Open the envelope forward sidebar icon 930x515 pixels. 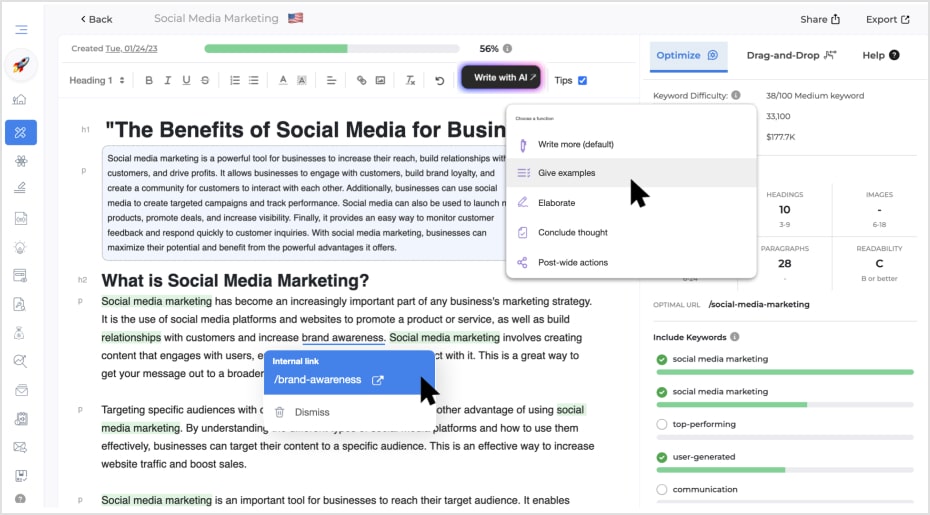20,447
